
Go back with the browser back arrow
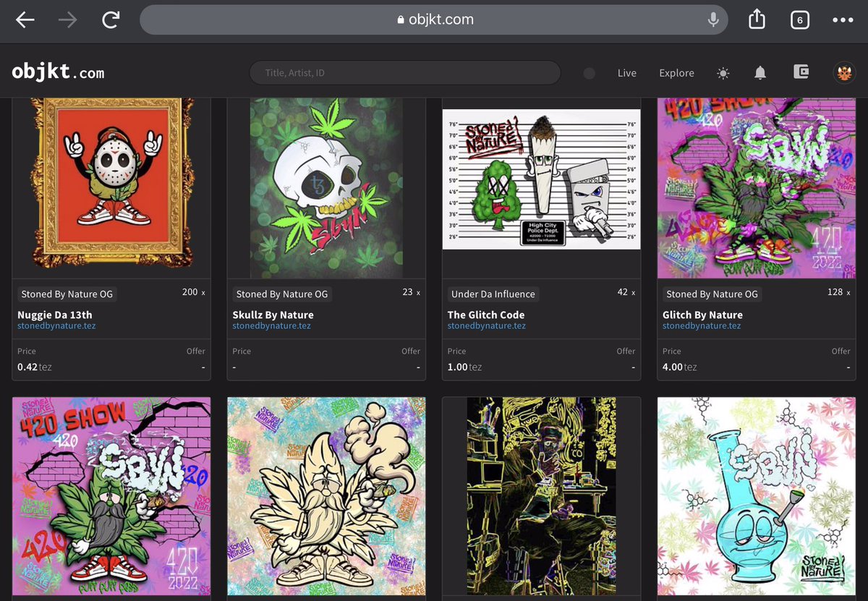coord(25,20)
